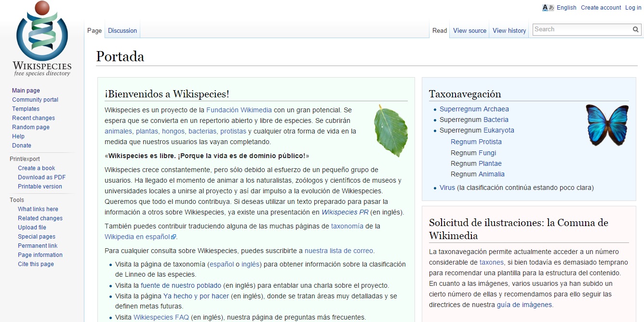Open the Plantae link
The image size is (644, 322).
[x=490, y=163]
